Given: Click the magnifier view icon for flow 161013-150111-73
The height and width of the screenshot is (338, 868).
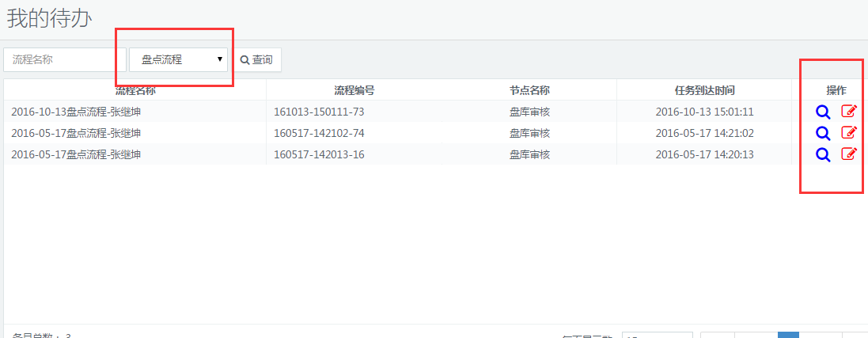Looking at the screenshot, I should coord(823,112).
